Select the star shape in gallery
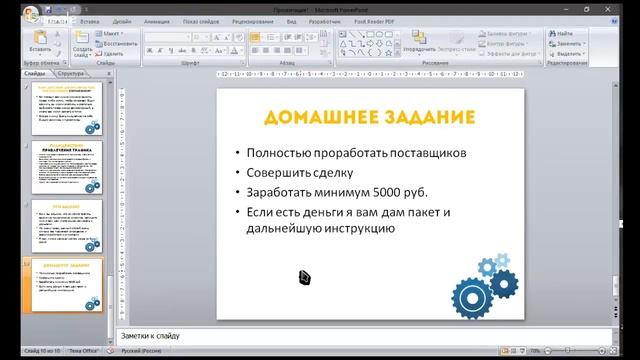 pos(389,53)
